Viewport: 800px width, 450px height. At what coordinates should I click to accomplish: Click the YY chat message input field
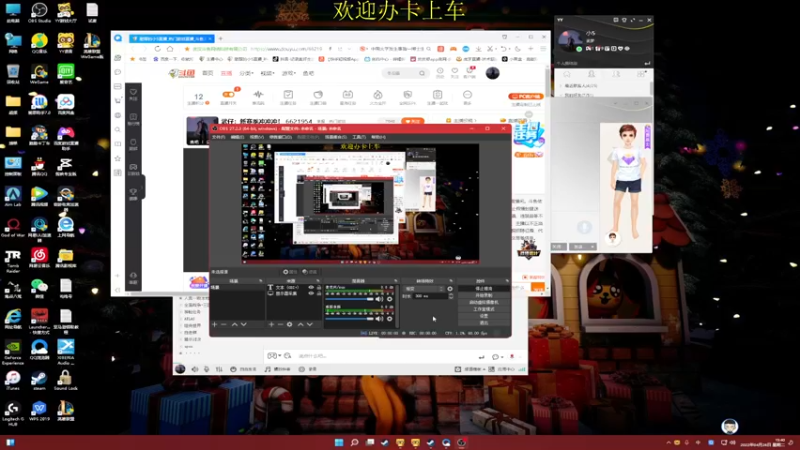pyautogui.click(x=386, y=356)
